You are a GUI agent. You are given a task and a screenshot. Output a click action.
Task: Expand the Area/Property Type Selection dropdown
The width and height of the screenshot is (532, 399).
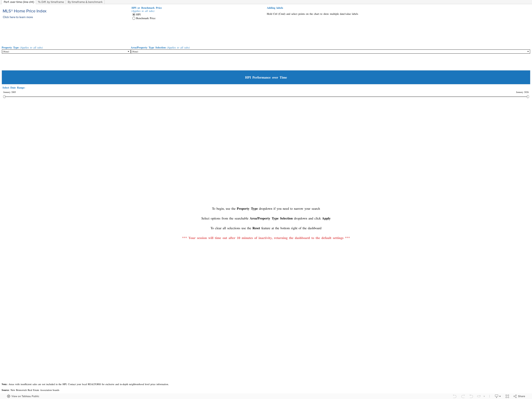[x=330, y=52]
